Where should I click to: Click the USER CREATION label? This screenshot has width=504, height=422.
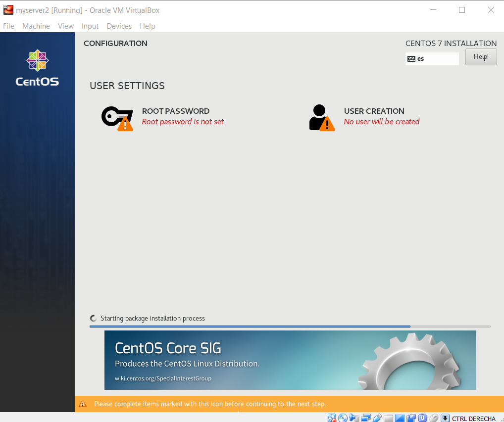[374, 111]
